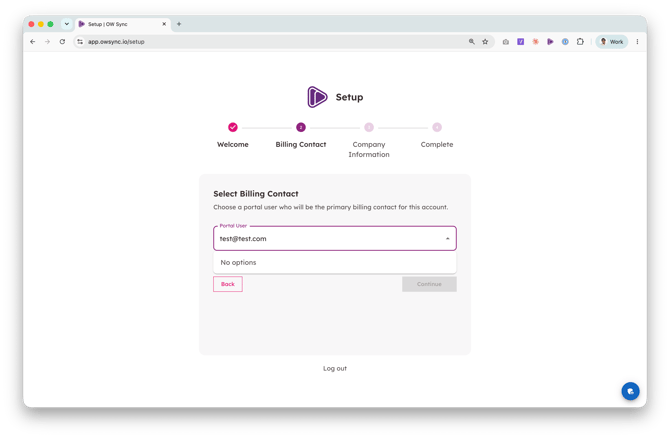
Task: Go back with the browser back arrow
Action: [33, 42]
